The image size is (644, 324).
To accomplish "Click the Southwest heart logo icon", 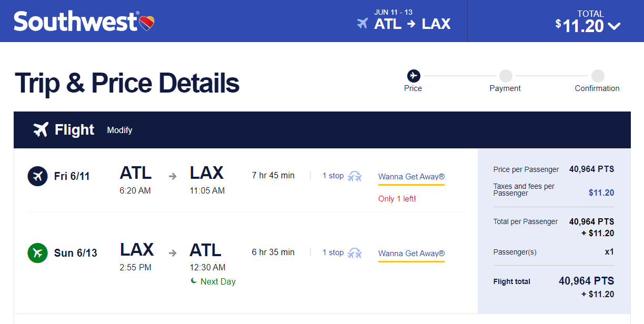I will pos(147,23).
